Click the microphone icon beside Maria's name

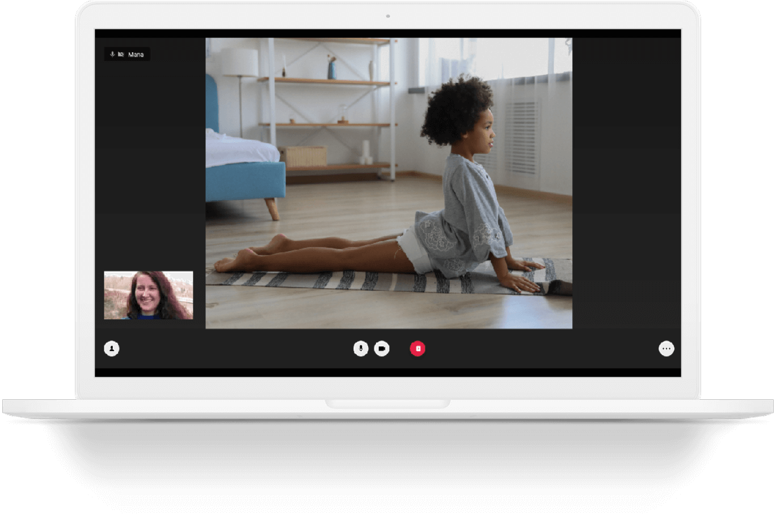[112, 54]
